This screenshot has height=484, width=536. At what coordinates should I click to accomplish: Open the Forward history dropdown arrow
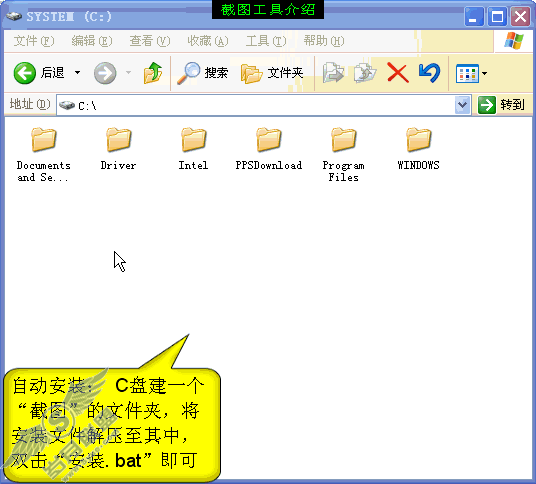(129, 72)
